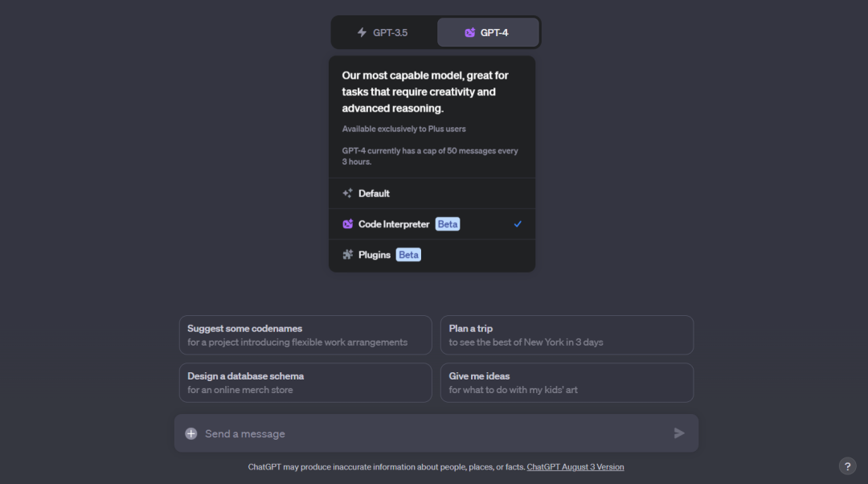This screenshot has width=868, height=484.
Task: Click the 'Available exclusively to Plus users' text
Action: click(x=403, y=129)
